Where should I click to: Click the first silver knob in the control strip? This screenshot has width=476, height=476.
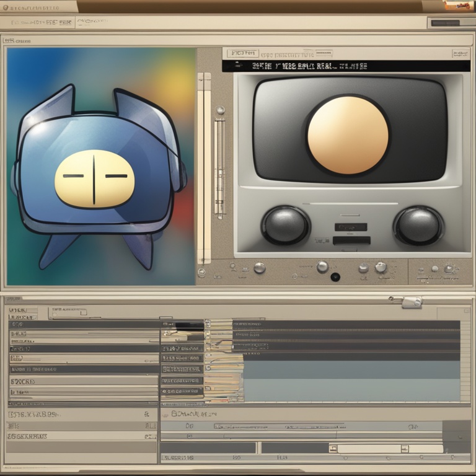[x=260, y=268]
